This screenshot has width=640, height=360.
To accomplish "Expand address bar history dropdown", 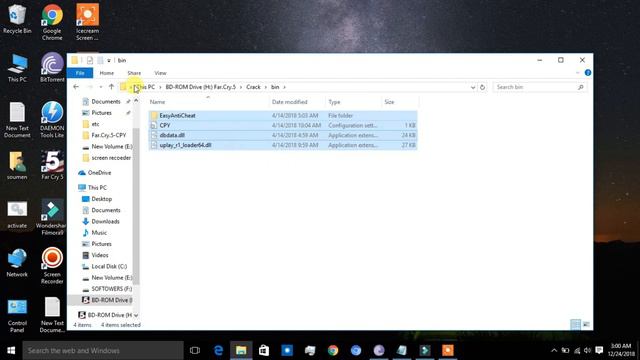I will (x=473, y=87).
